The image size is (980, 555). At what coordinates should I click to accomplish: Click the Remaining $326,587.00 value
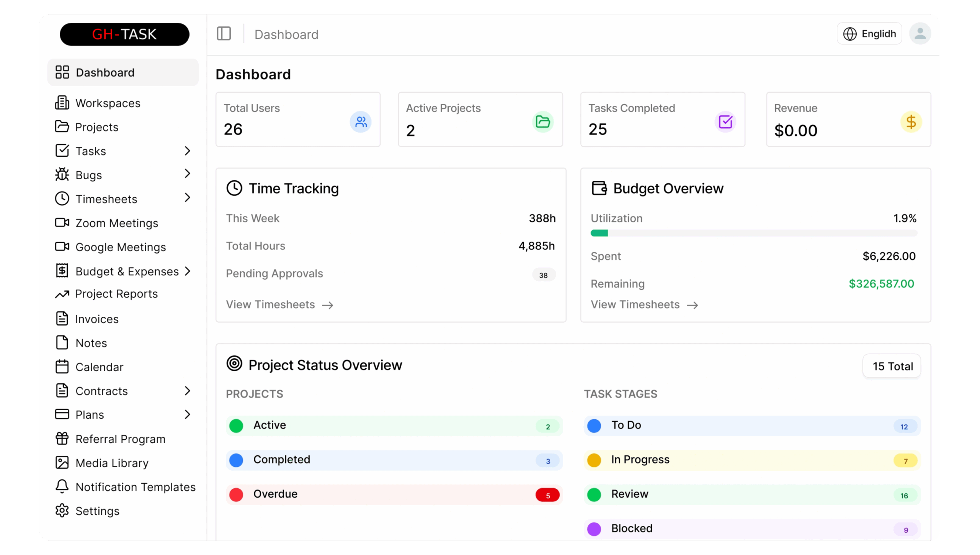[x=881, y=284]
